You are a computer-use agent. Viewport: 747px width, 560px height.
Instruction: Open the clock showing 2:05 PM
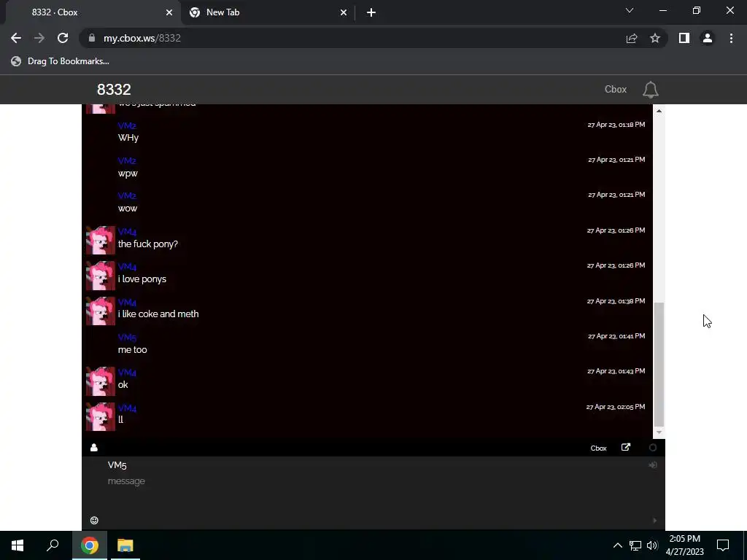click(x=684, y=545)
